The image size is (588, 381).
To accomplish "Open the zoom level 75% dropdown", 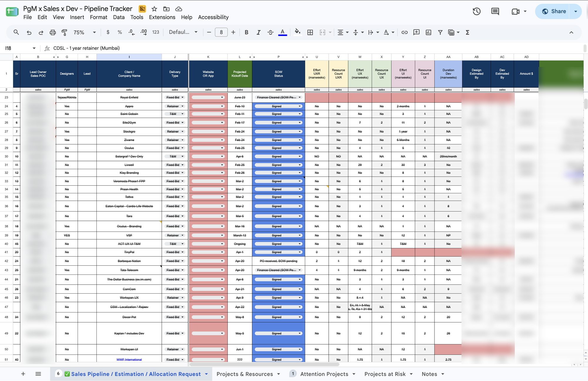I will (x=85, y=32).
